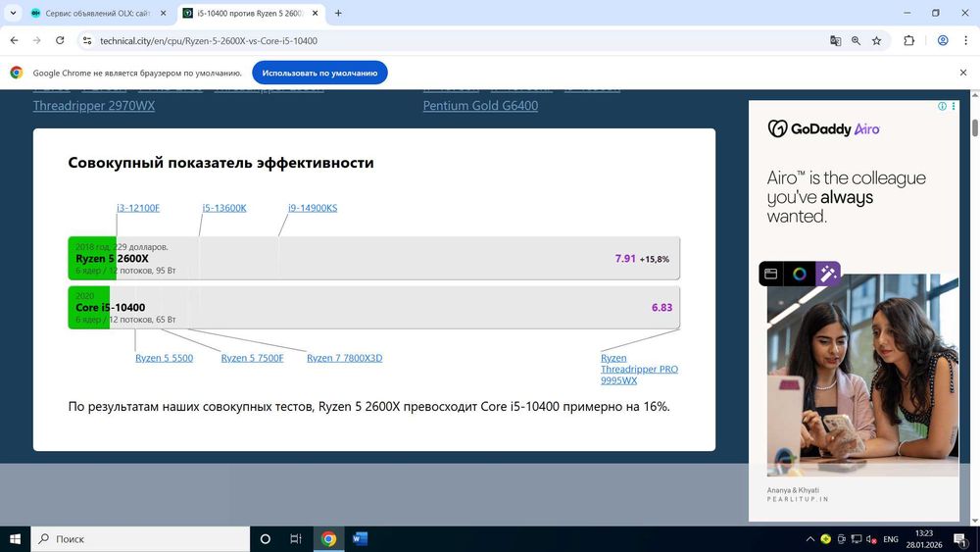Click the ad photo of two women
The height and width of the screenshot is (552, 980).
pos(862,376)
